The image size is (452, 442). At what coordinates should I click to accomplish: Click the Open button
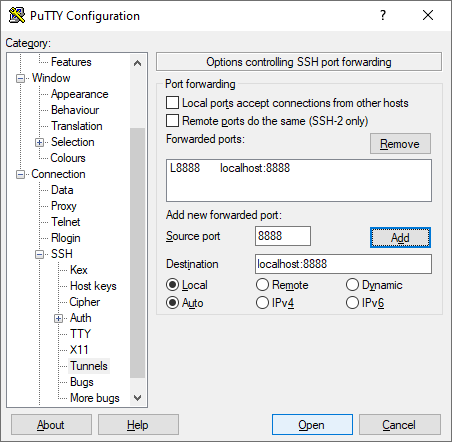point(312,425)
